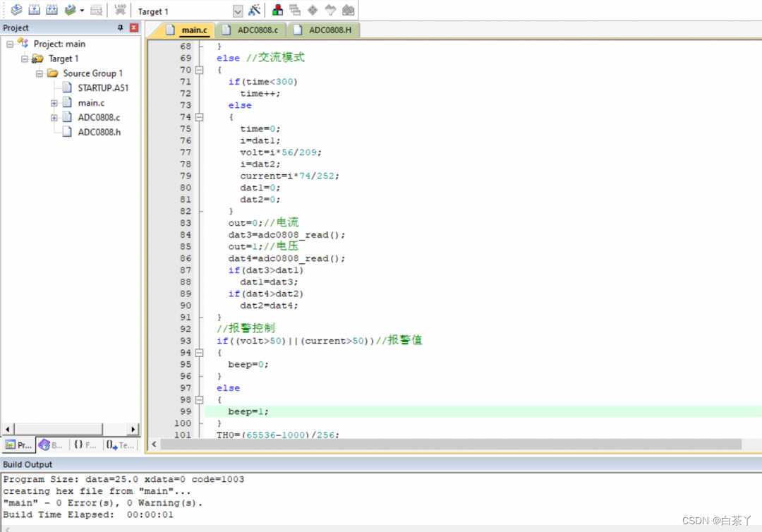
Task: Launch the Pack Installer icon
Action: tap(348, 10)
